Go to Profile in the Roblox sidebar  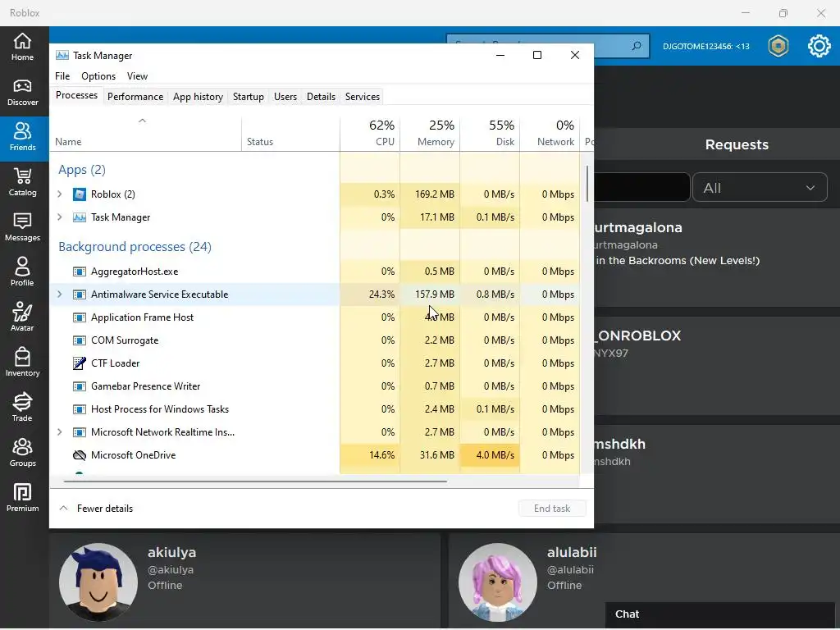[x=22, y=272]
